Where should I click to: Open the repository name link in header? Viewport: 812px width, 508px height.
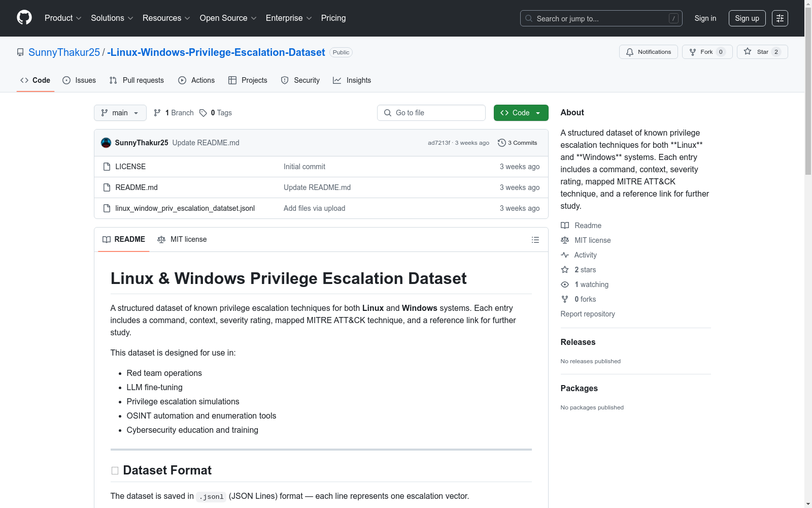pos(216,52)
